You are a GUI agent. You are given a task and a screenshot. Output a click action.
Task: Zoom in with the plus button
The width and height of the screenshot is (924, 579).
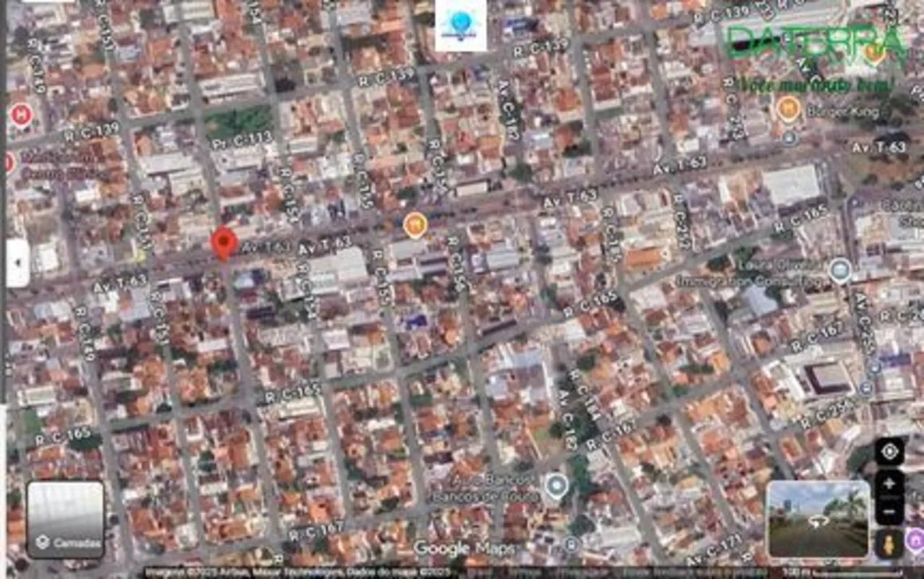coord(889,484)
